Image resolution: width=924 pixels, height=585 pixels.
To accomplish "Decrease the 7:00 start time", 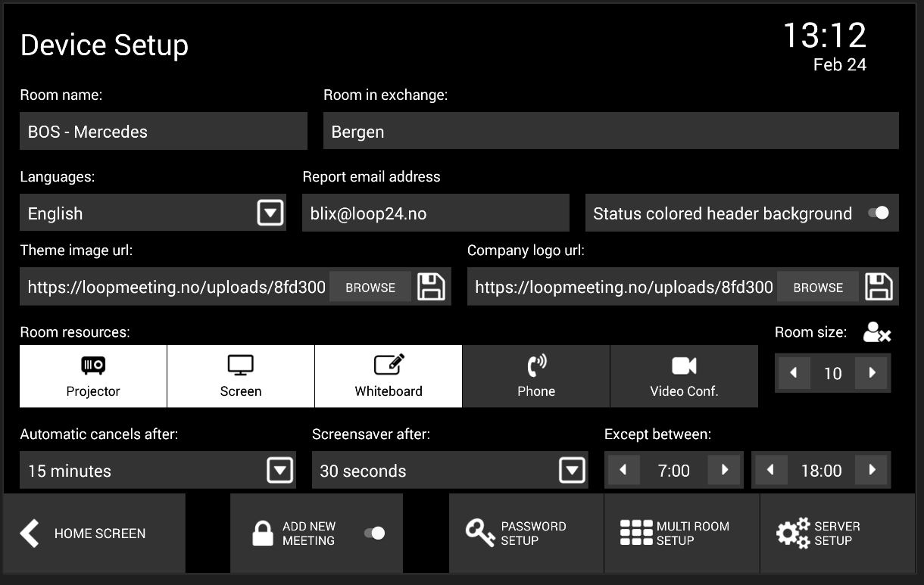I will pyautogui.click(x=623, y=470).
